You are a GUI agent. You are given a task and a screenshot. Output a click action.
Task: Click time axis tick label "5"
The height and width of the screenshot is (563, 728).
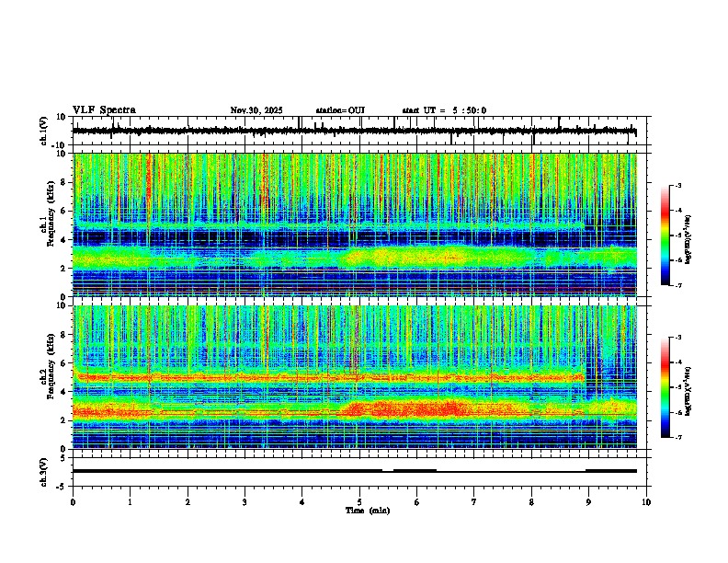point(359,502)
